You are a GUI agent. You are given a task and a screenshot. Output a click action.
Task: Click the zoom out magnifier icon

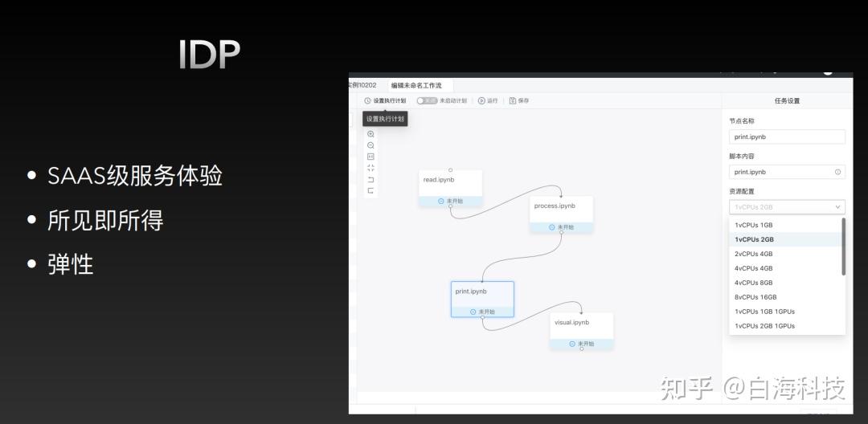click(x=371, y=145)
